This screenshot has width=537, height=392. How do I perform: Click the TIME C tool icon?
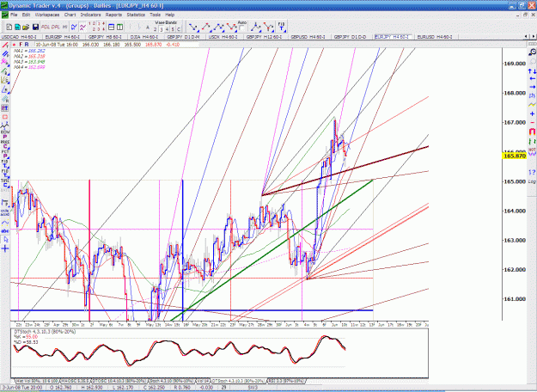[5, 183]
